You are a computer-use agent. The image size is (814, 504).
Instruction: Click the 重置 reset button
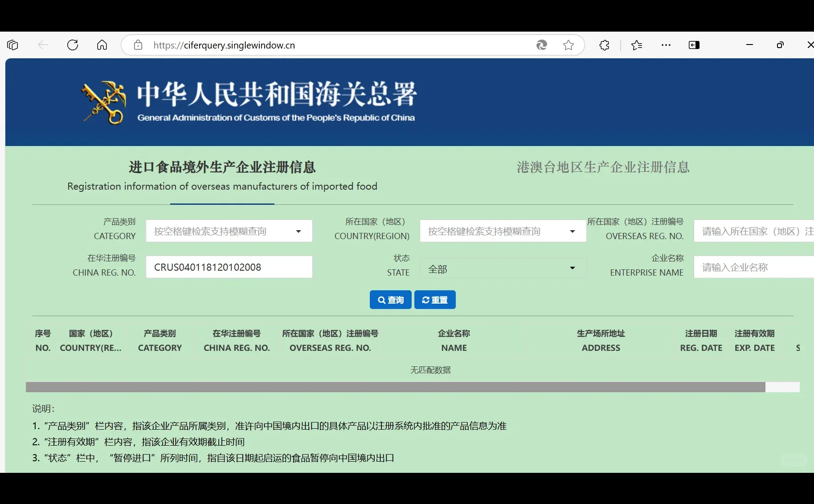pos(435,300)
